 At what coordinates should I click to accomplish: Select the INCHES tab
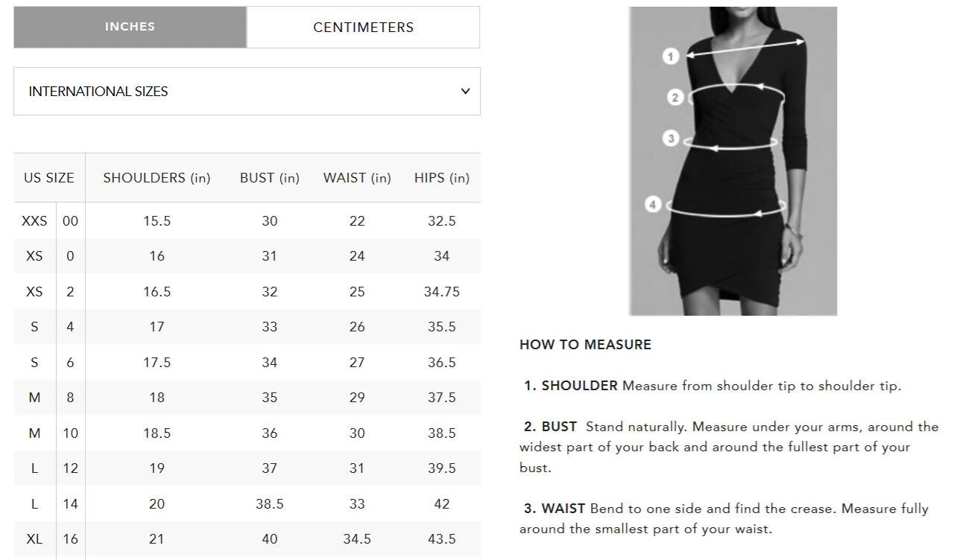130,28
